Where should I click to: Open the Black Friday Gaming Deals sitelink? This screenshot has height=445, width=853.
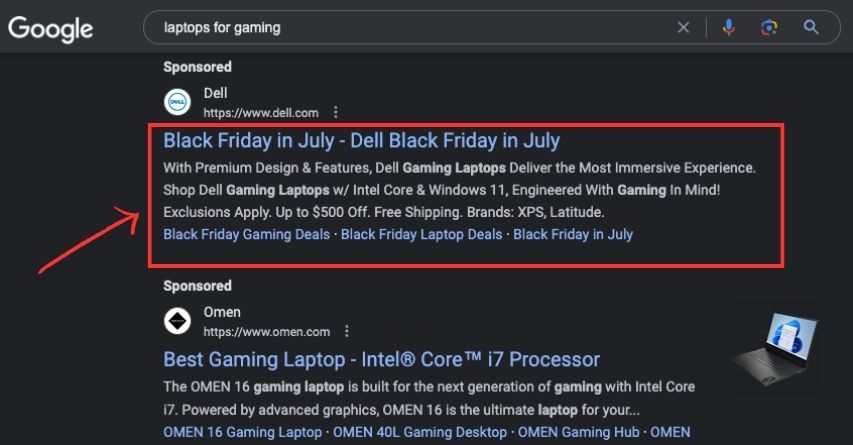pyautogui.click(x=246, y=235)
